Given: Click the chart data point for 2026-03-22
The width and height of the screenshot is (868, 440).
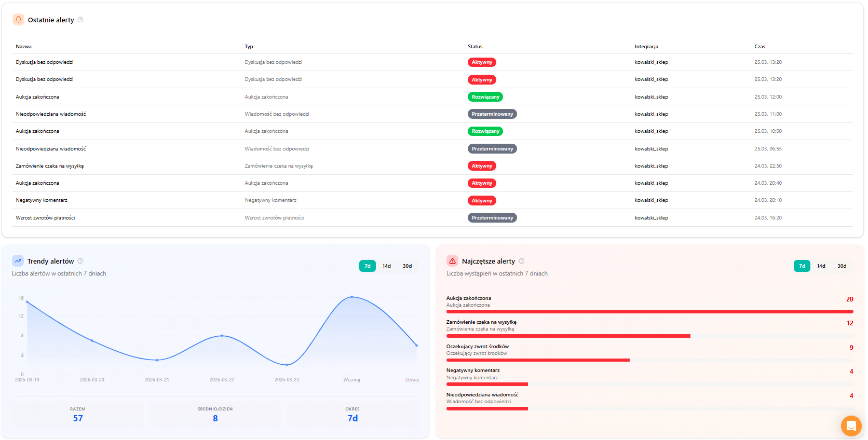Looking at the screenshot, I should pyautogui.click(x=222, y=336).
